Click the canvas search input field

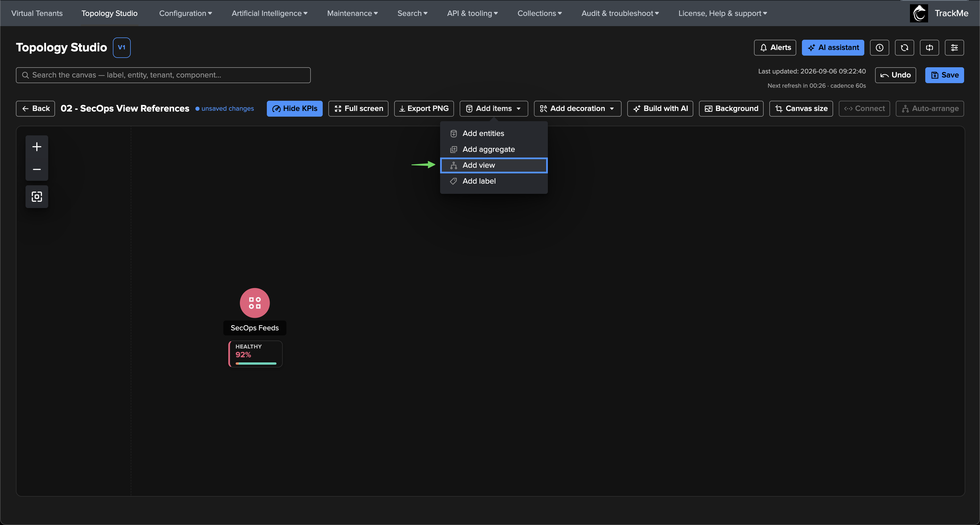163,75
